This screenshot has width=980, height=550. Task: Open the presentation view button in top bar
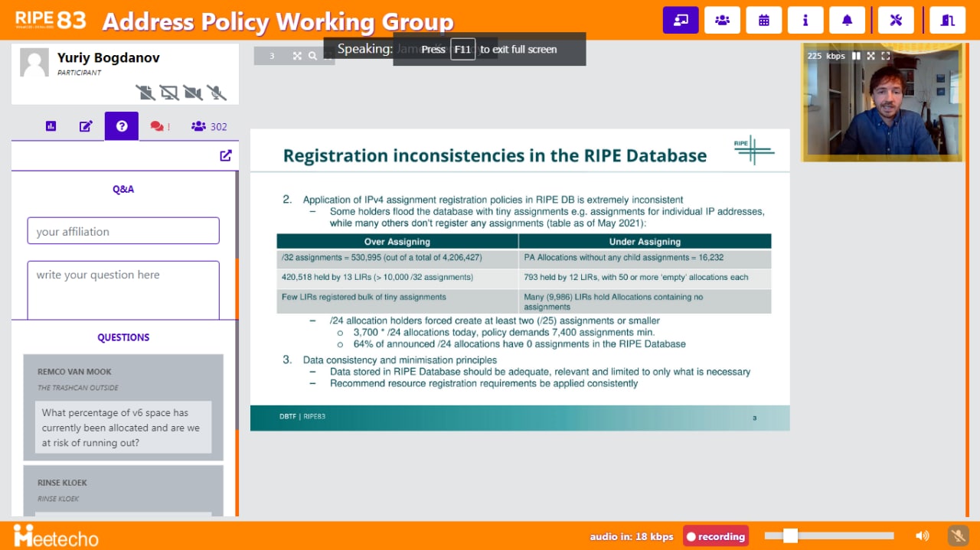point(681,20)
